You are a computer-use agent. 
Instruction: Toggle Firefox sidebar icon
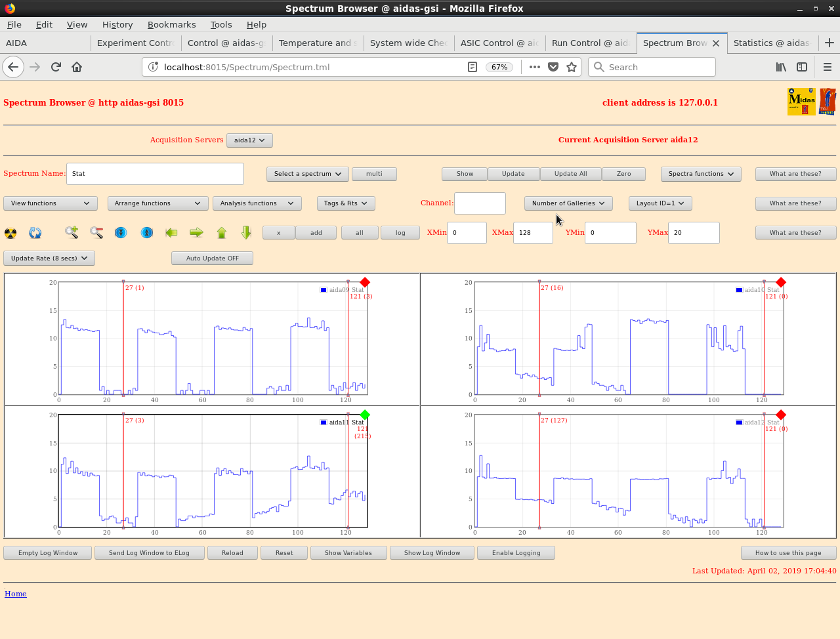[x=802, y=67]
